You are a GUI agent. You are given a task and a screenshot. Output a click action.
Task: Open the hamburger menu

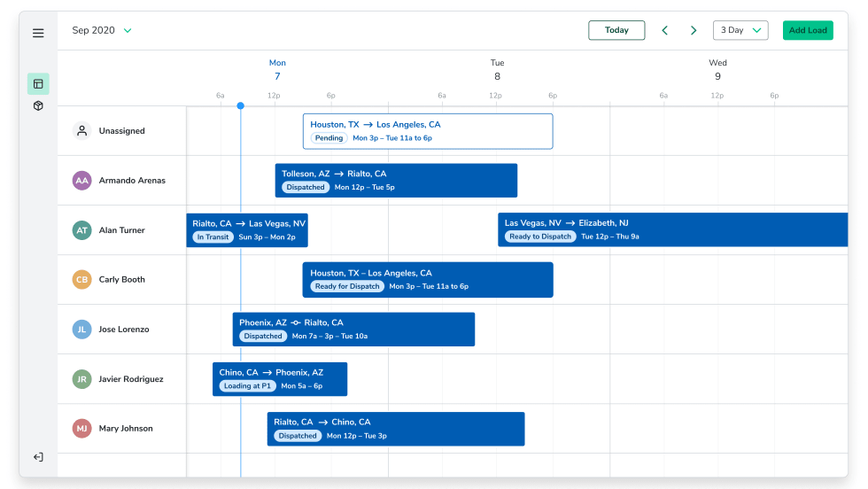pos(38,33)
